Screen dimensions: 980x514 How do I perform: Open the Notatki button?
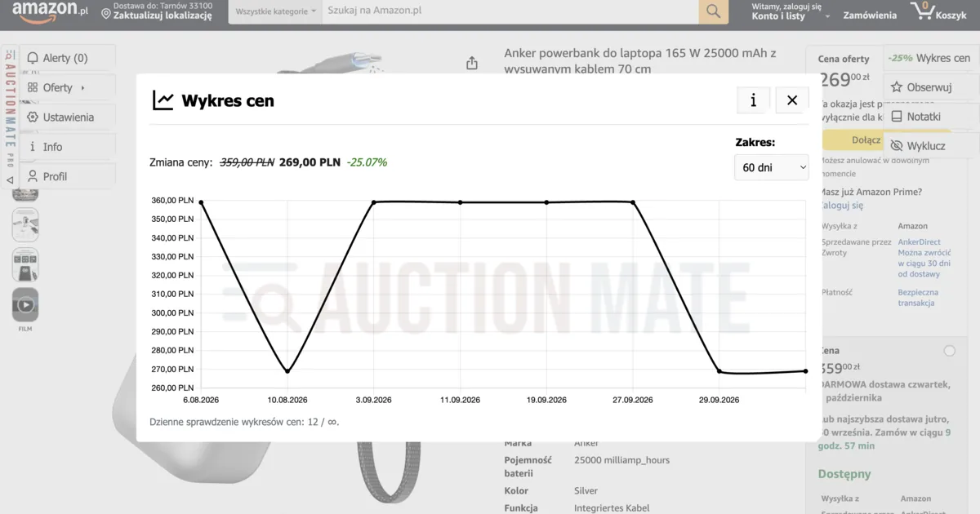pos(930,117)
